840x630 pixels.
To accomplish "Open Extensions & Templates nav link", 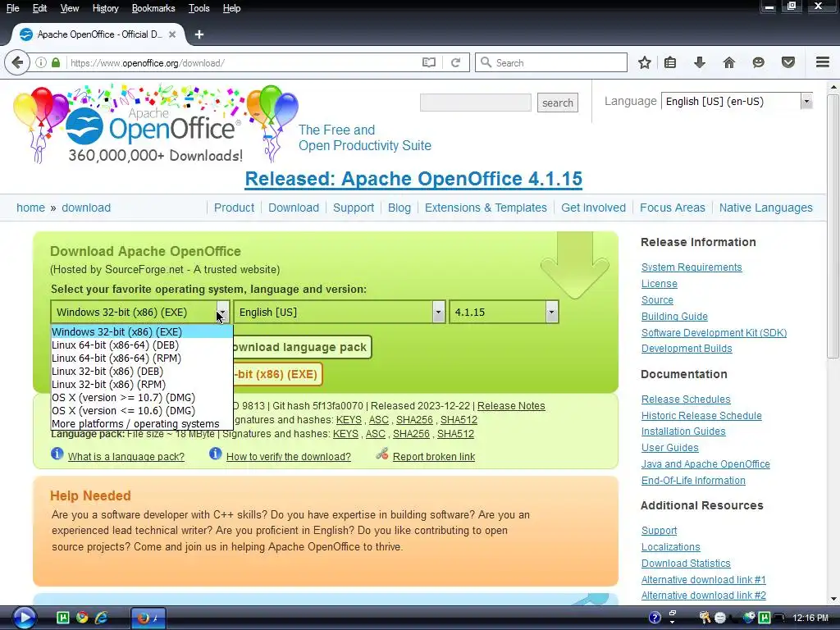I will pos(486,208).
